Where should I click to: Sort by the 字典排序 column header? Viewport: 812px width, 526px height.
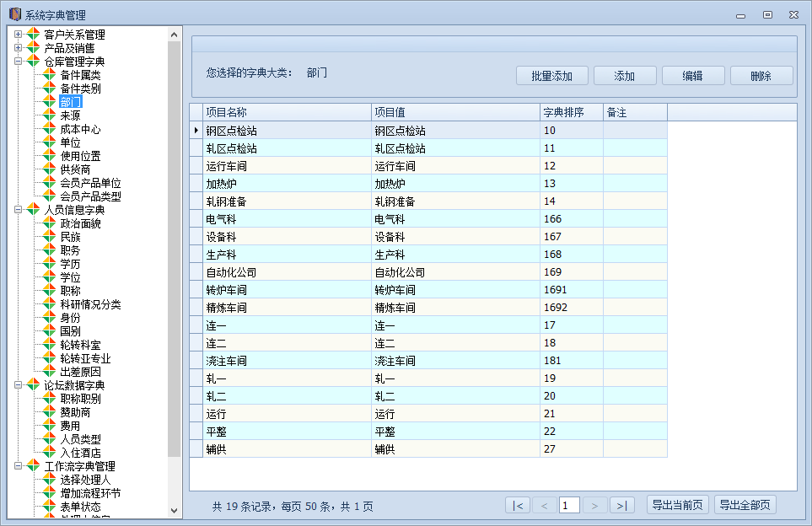(571, 112)
